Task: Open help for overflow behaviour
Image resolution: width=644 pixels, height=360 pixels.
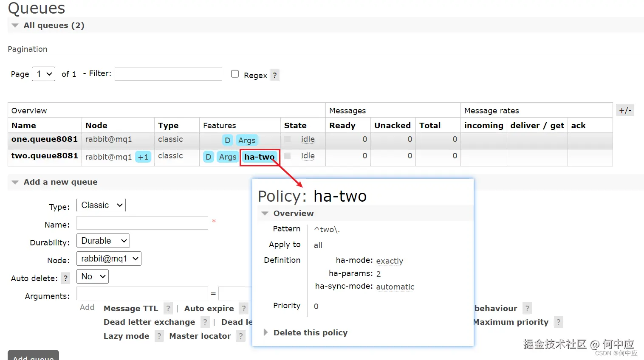Action: coord(527,308)
